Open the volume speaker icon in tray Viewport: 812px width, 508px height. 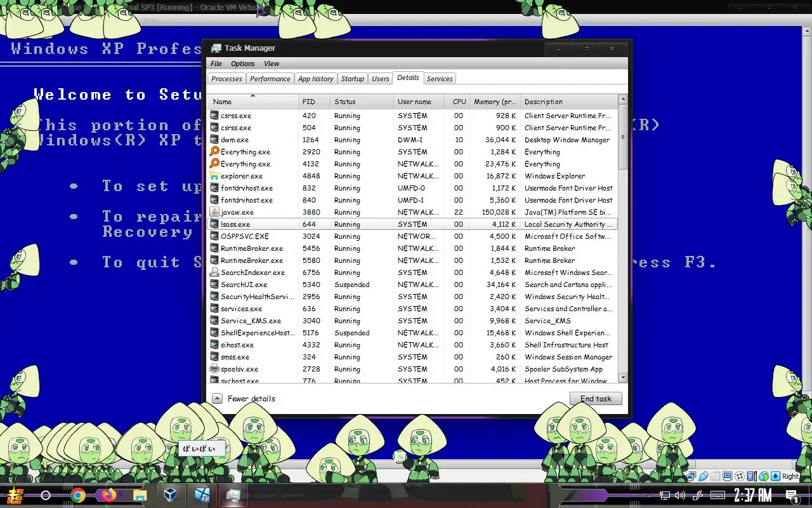click(680, 495)
